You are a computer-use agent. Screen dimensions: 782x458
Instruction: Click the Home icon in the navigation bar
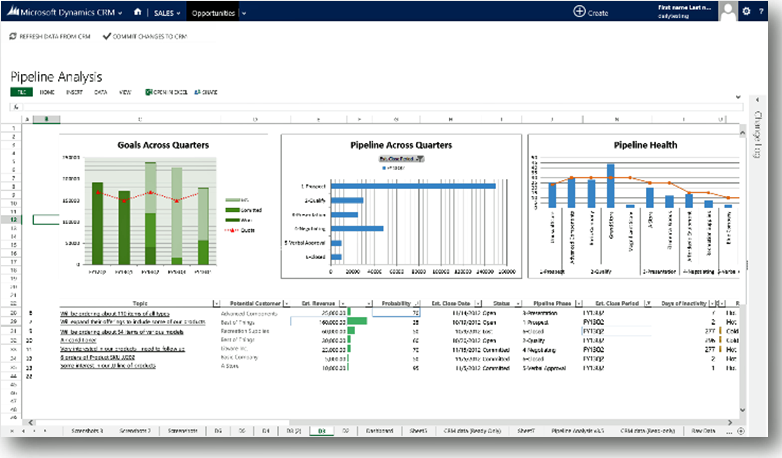coord(136,12)
